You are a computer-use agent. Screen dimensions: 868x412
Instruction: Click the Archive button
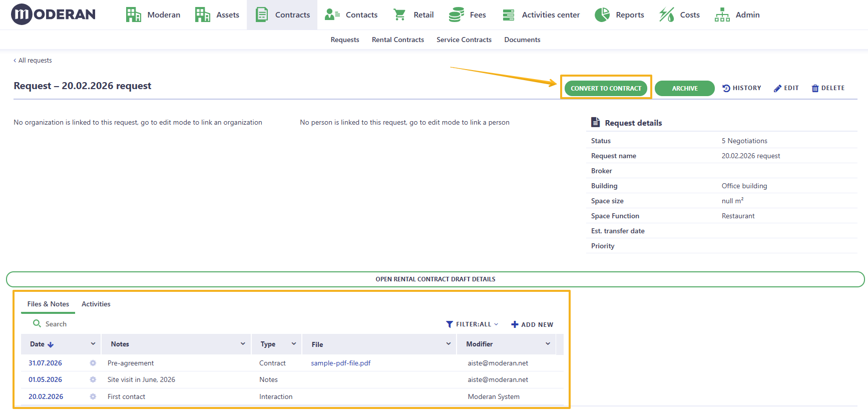[684, 88]
